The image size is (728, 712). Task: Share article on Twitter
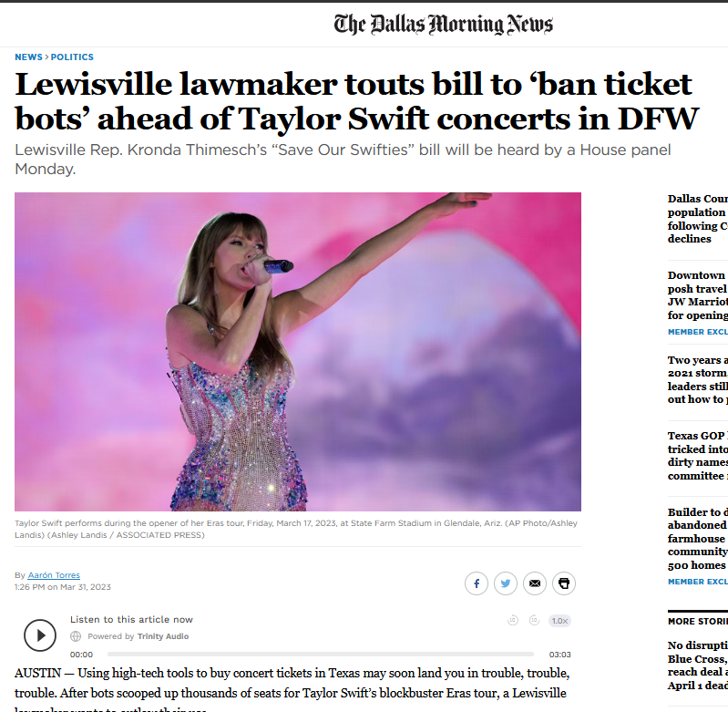click(x=506, y=583)
